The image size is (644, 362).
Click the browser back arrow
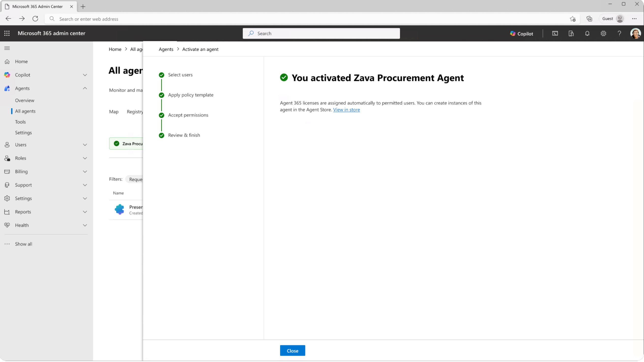[x=8, y=19]
